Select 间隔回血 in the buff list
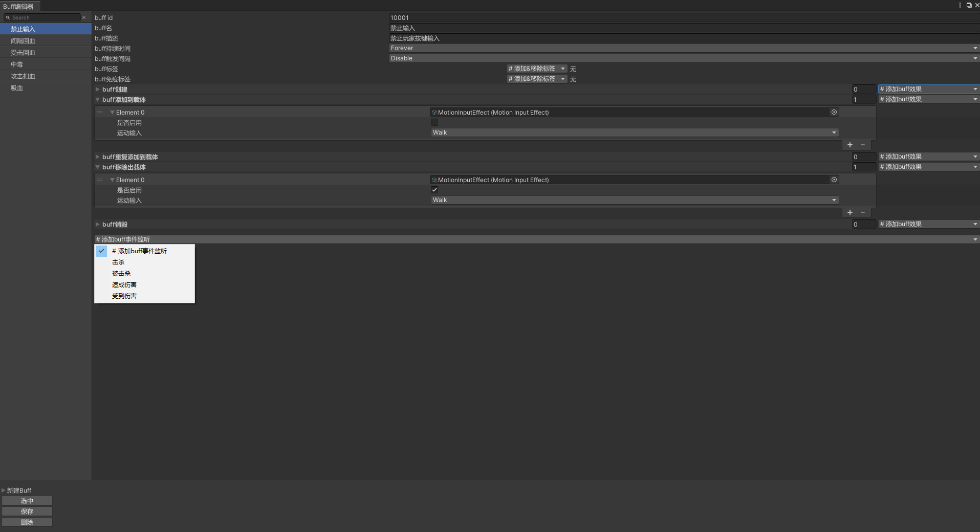The height and width of the screenshot is (532, 980). [x=46, y=41]
